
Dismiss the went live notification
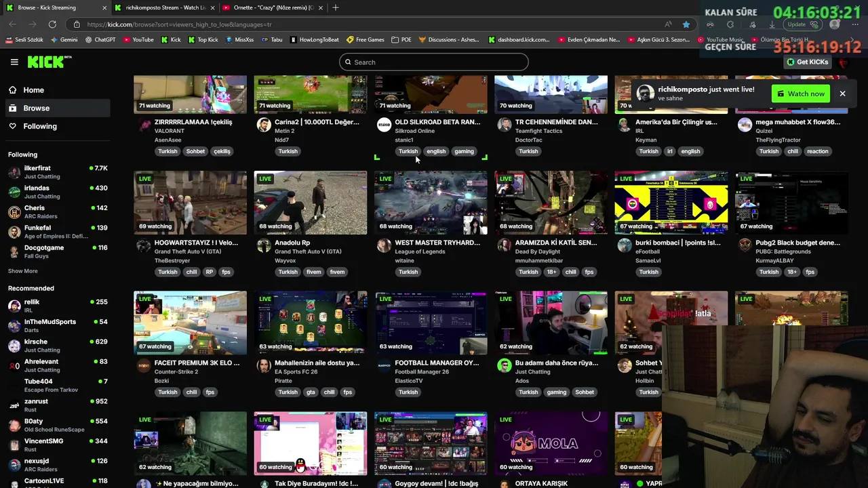pos(842,94)
